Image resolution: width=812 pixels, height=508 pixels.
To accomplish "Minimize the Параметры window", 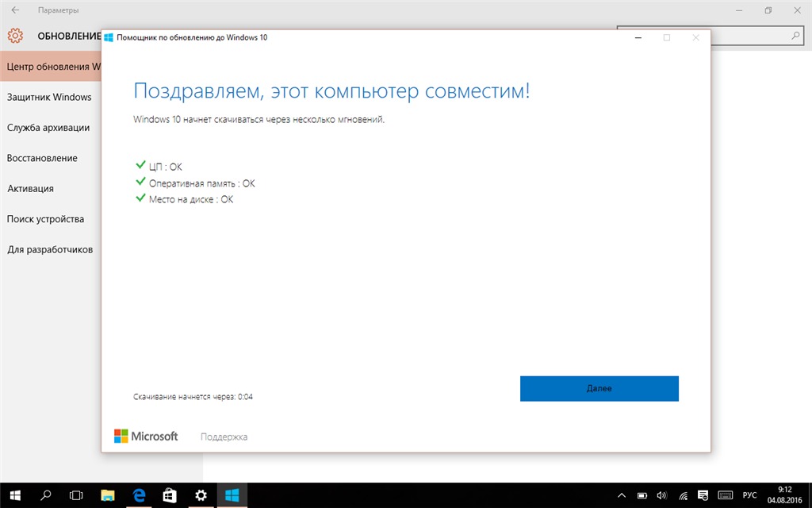I will (740, 10).
